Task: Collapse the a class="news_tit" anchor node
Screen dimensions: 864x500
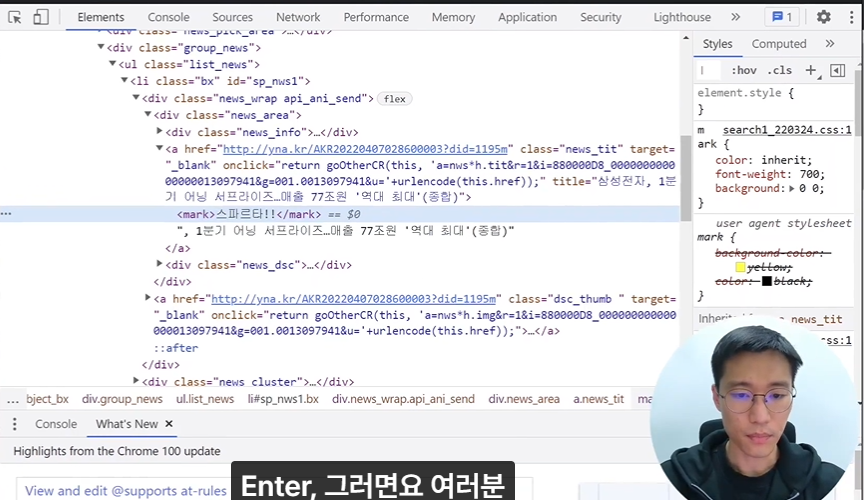Action: point(159,148)
